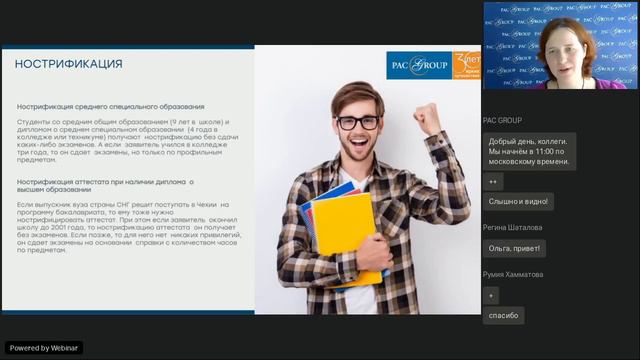Click chat message Ольга, привет!

tap(514, 249)
